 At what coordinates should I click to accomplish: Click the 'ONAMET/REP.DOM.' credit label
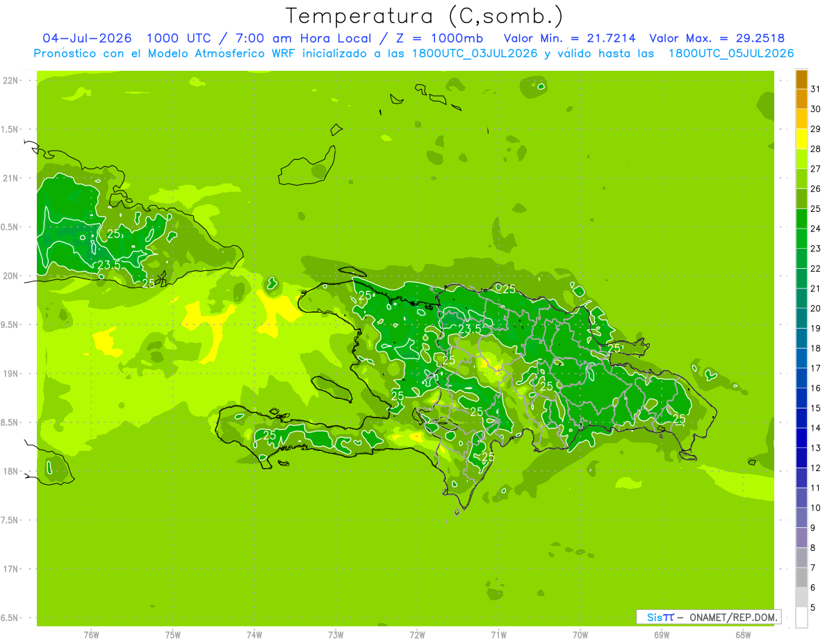(733, 617)
